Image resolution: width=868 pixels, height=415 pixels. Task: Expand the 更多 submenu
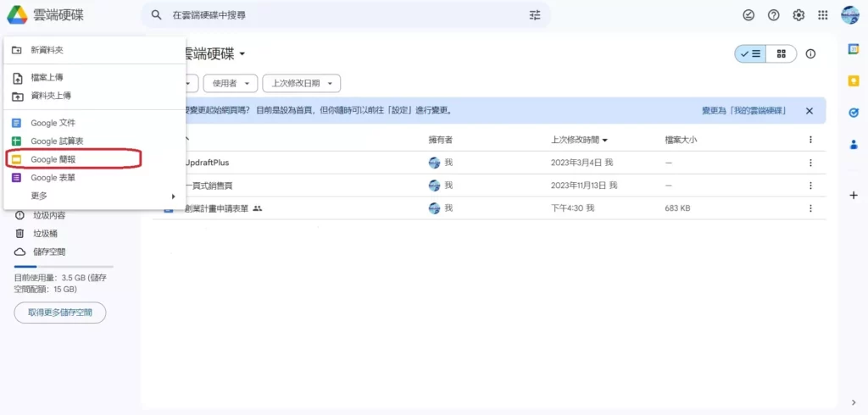coord(95,196)
